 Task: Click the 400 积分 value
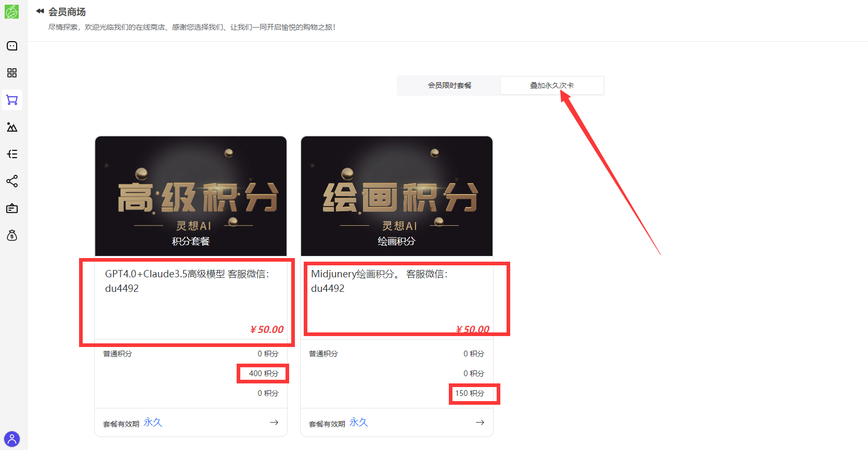click(x=264, y=374)
